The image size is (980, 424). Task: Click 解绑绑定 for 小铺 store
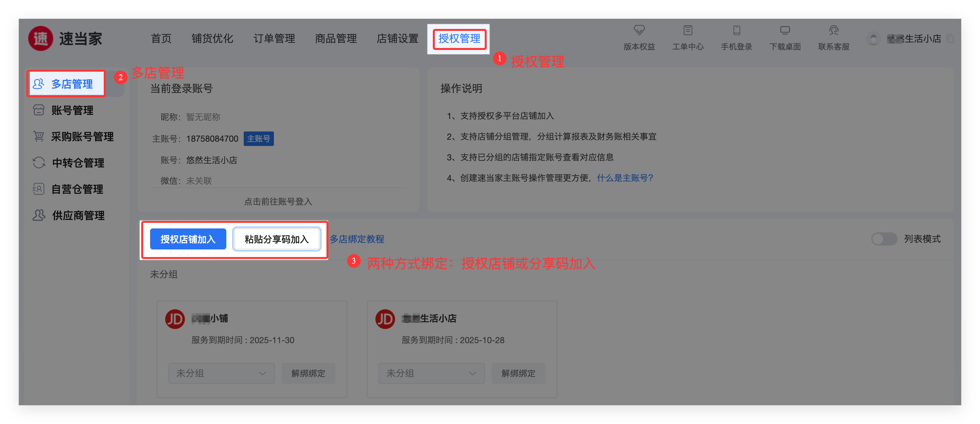[x=308, y=373]
